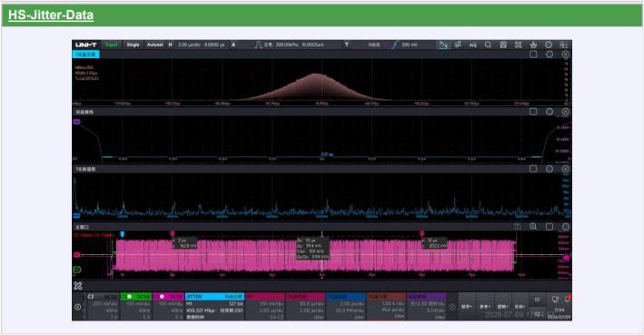This screenshot has width=644, height=335.
Task: Open the purple tile showing BER/div
Action: 426,306
